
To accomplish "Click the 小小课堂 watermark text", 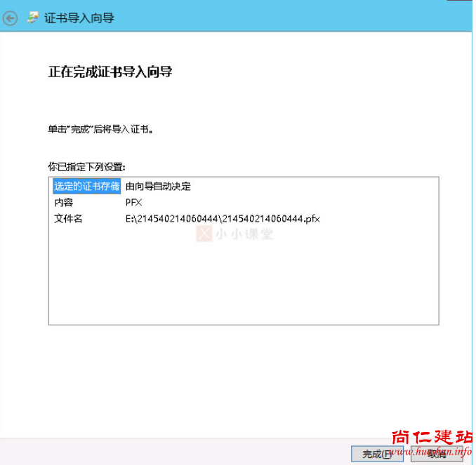I will click(244, 234).
